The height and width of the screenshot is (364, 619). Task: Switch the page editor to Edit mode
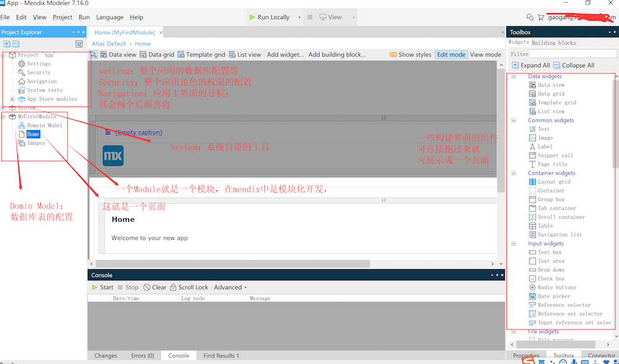[x=451, y=54]
